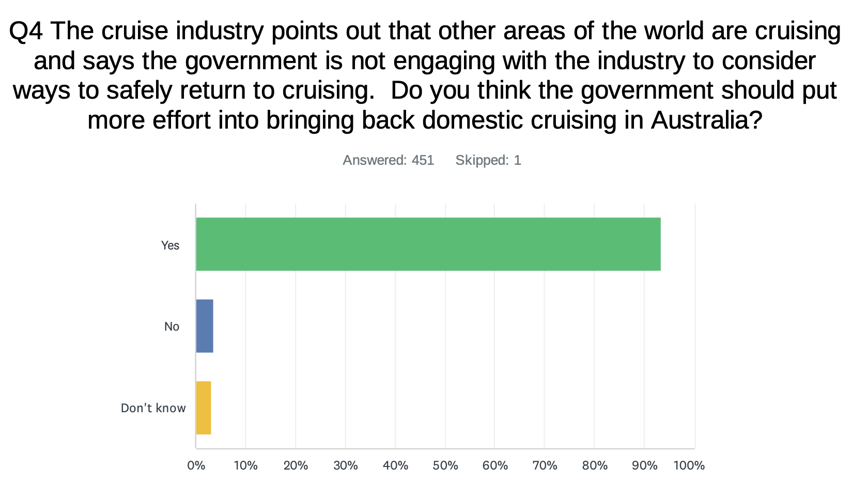Screen dimensions: 868x499
Task: Click the 60% axis tick label
Action: click(495, 465)
